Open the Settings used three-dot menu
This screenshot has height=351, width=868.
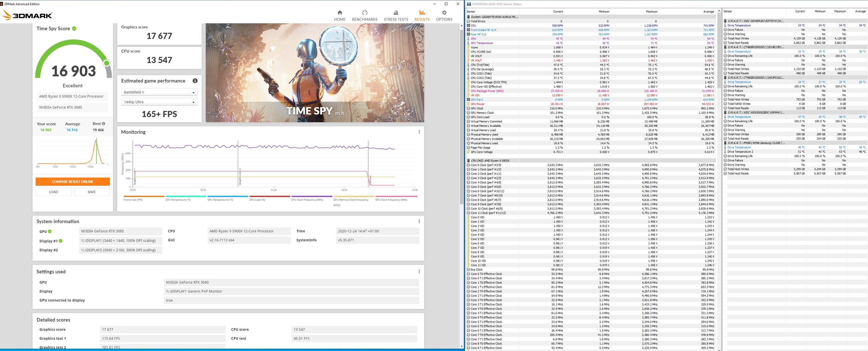419,271
